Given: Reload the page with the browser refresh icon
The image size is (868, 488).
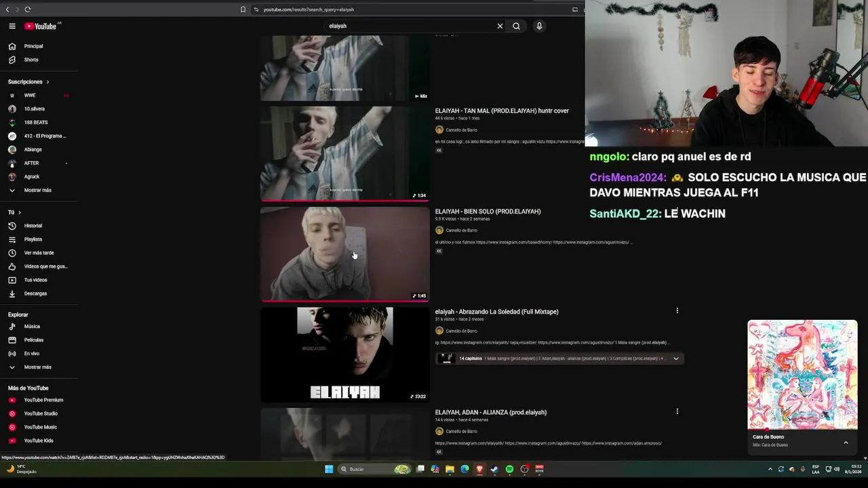Looking at the screenshot, I should [x=28, y=9].
